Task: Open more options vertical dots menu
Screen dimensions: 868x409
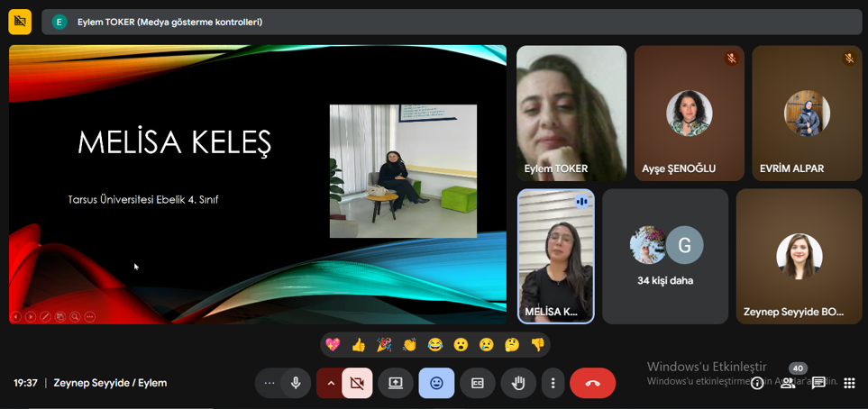Action: pos(553,383)
